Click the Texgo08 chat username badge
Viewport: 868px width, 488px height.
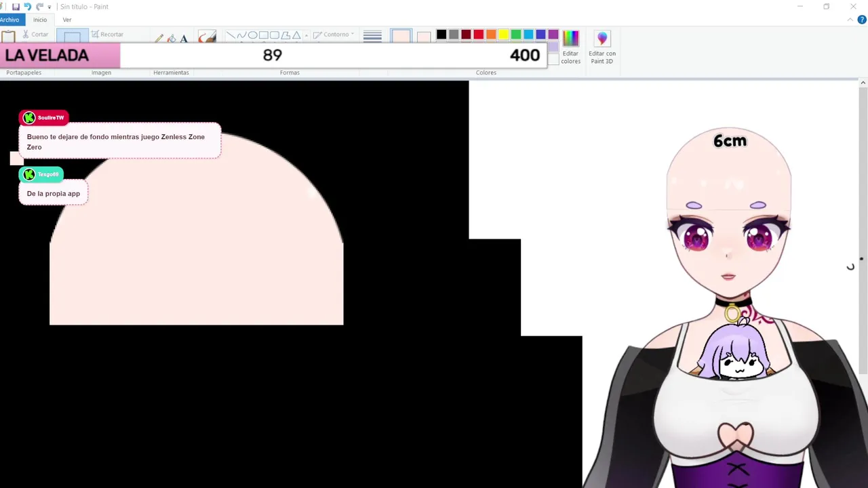tap(41, 174)
